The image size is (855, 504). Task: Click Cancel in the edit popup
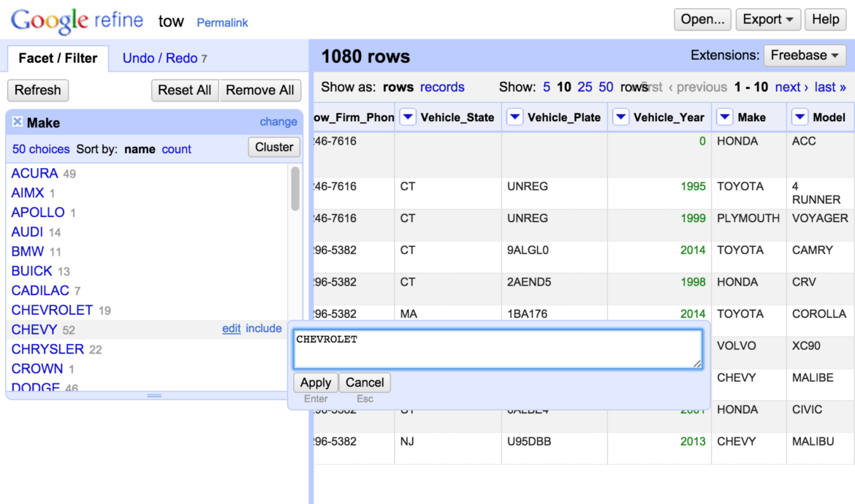tap(365, 383)
